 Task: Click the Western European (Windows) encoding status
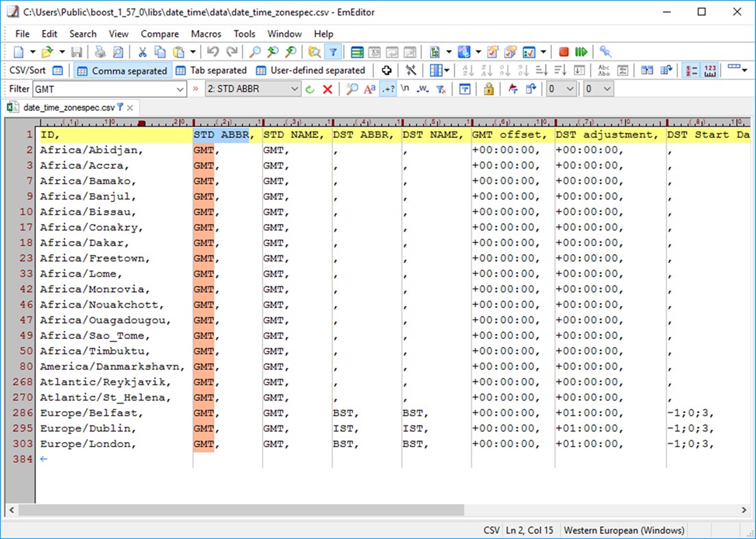624,530
